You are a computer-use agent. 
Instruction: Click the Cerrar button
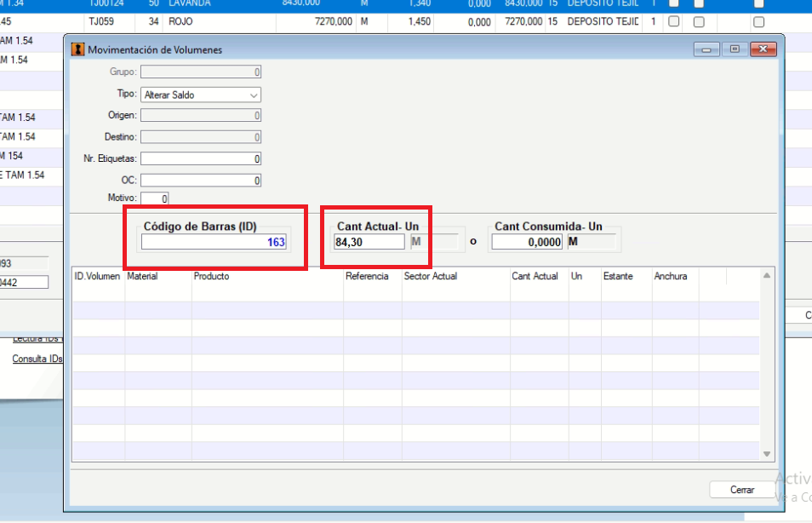(742, 490)
